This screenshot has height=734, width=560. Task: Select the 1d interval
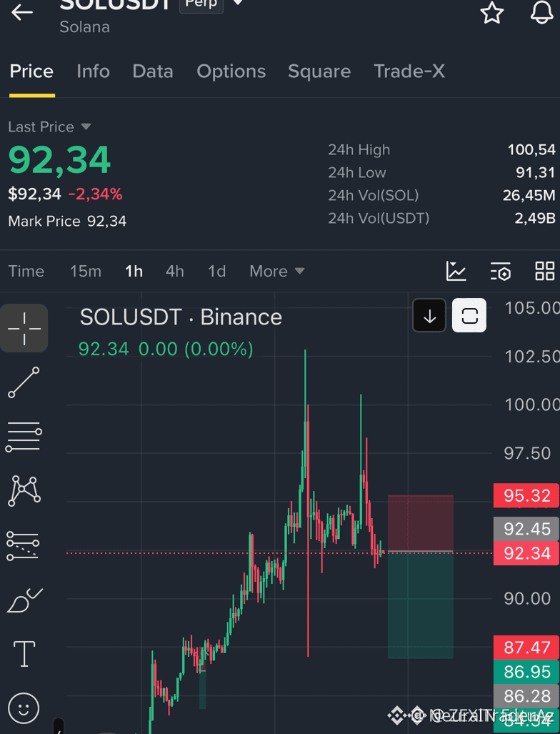[216, 271]
